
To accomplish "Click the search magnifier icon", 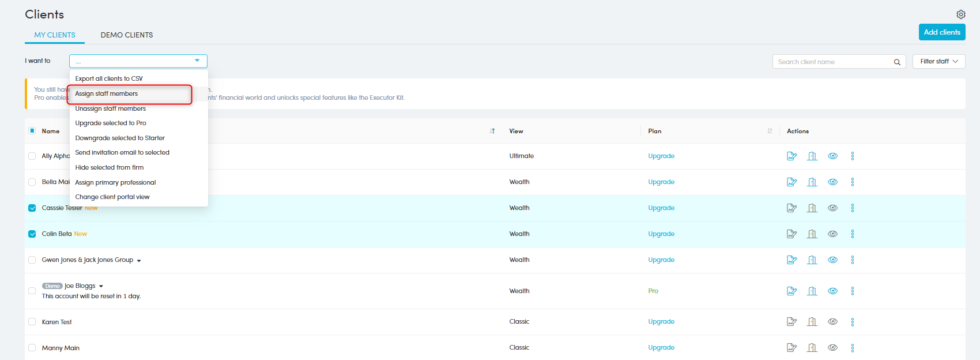I will (897, 62).
